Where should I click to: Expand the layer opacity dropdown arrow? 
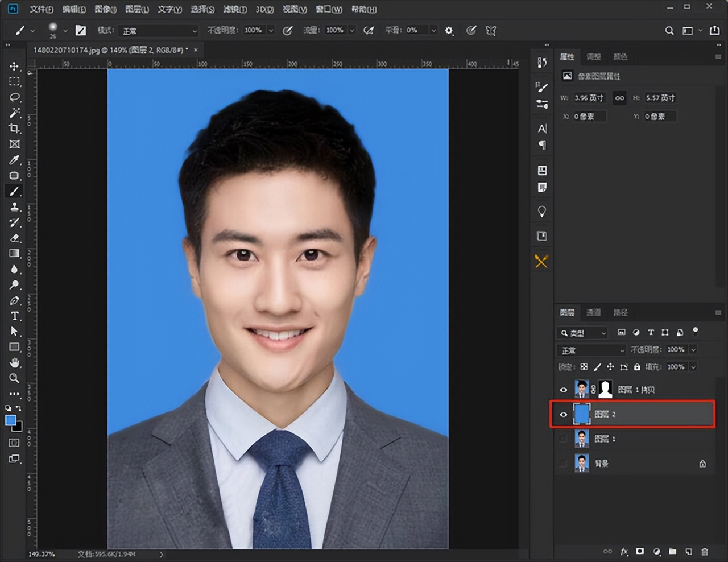point(693,349)
